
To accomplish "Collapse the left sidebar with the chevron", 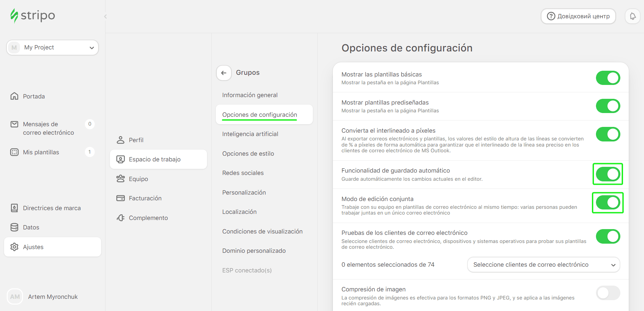I will pos(105,16).
